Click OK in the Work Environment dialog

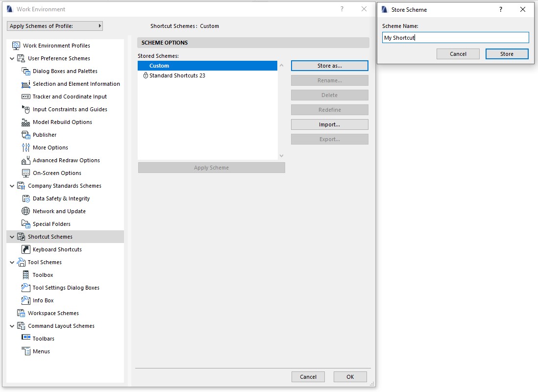(x=350, y=377)
